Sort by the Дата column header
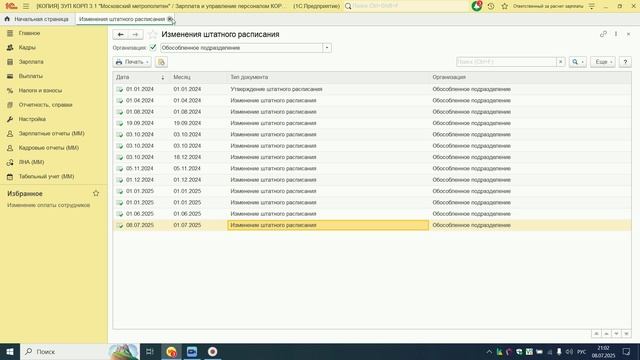 tap(141, 77)
